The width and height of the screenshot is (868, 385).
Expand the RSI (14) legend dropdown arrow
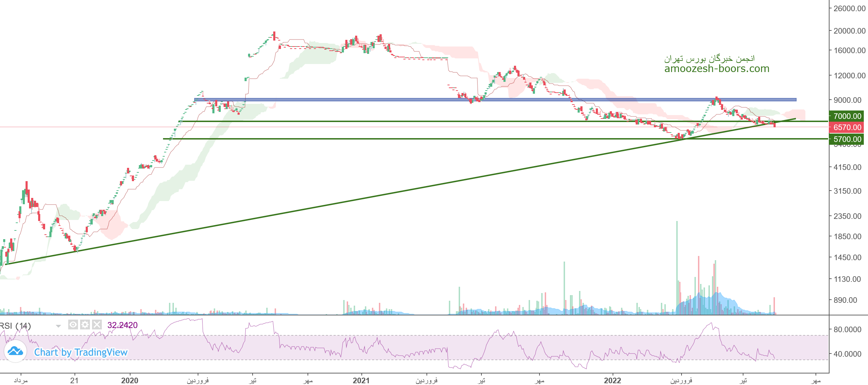(x=58, y=326)
